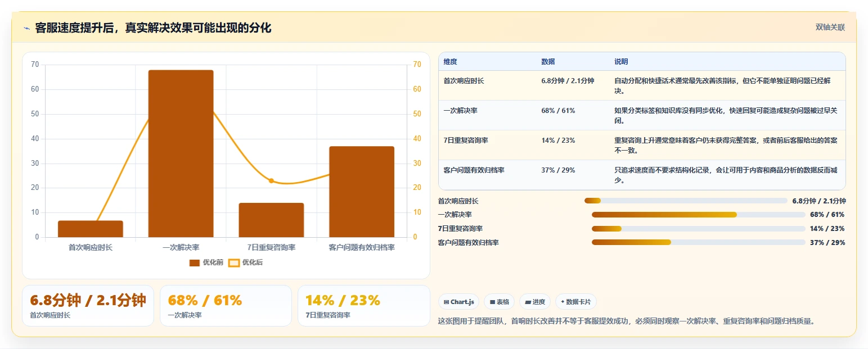
Task: Click the Chart.js chip icon
Action: (x=446, y=302)
